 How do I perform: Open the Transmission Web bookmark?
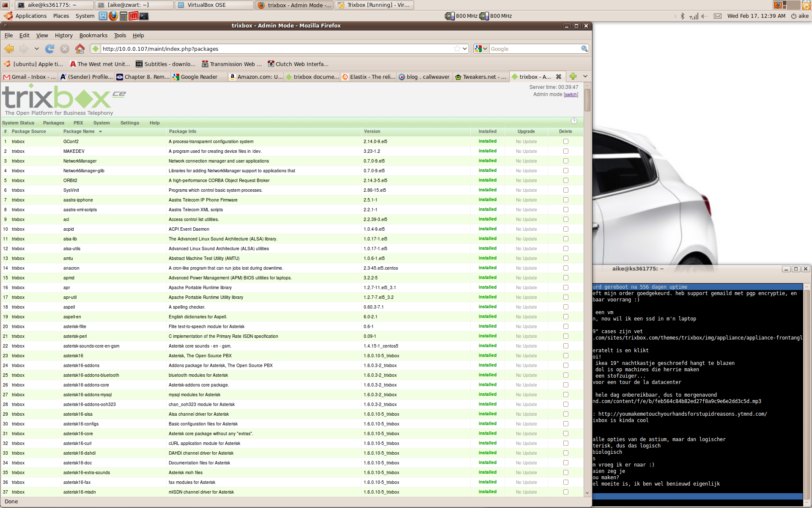pyautogui.click(x=232, y=64)
